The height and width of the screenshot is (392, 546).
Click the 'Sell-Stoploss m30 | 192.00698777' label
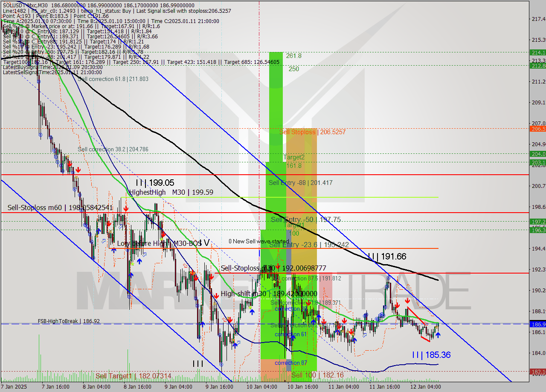[273, 268]
